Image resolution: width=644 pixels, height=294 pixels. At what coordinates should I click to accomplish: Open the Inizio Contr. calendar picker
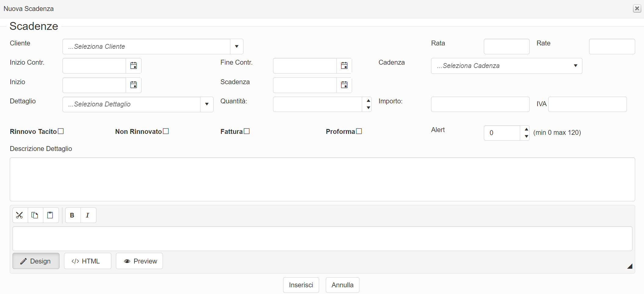[x=133, y=66]
